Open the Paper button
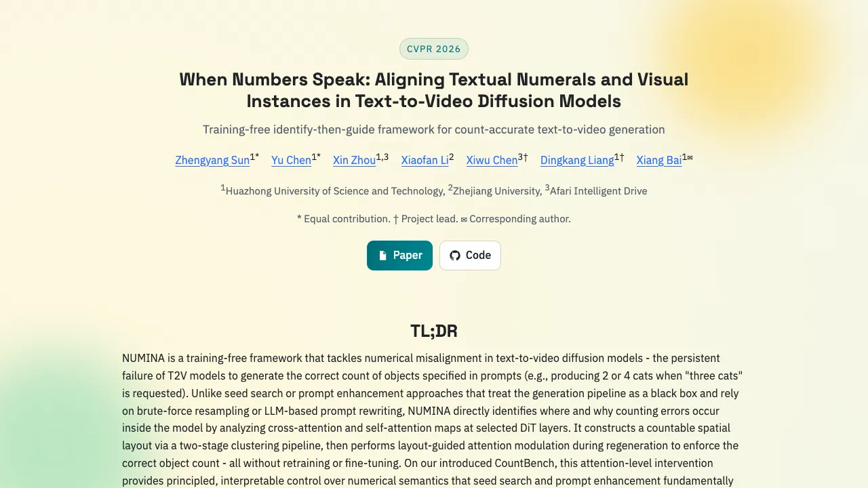 [x=399, y=256]
